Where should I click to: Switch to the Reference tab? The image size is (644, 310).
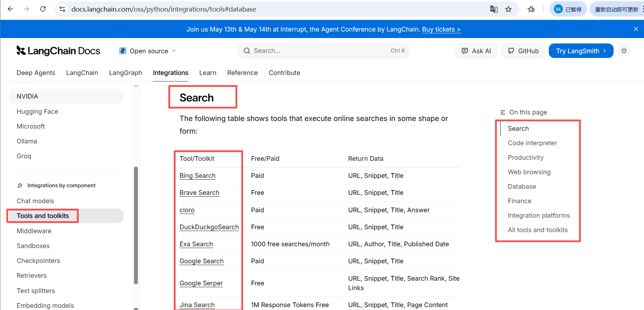(x=243, y=73)
